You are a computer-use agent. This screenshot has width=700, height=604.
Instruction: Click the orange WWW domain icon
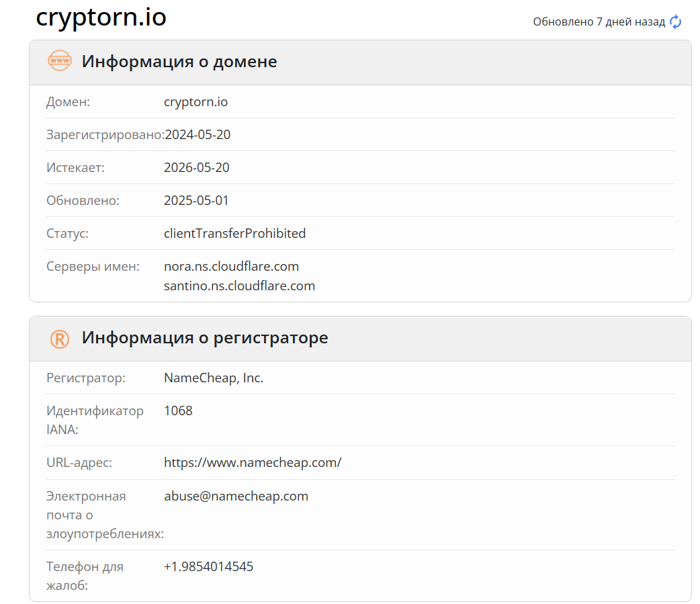[60, 61]
